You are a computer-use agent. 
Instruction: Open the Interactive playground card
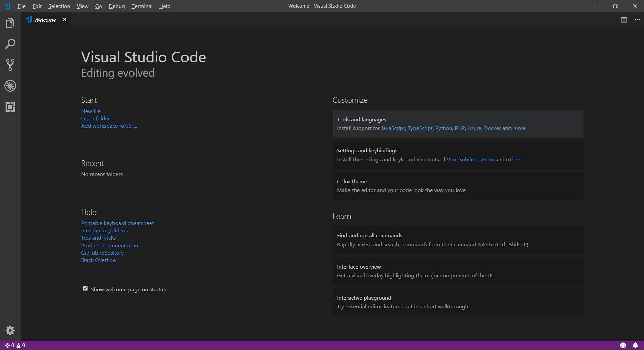pos(458,302)
